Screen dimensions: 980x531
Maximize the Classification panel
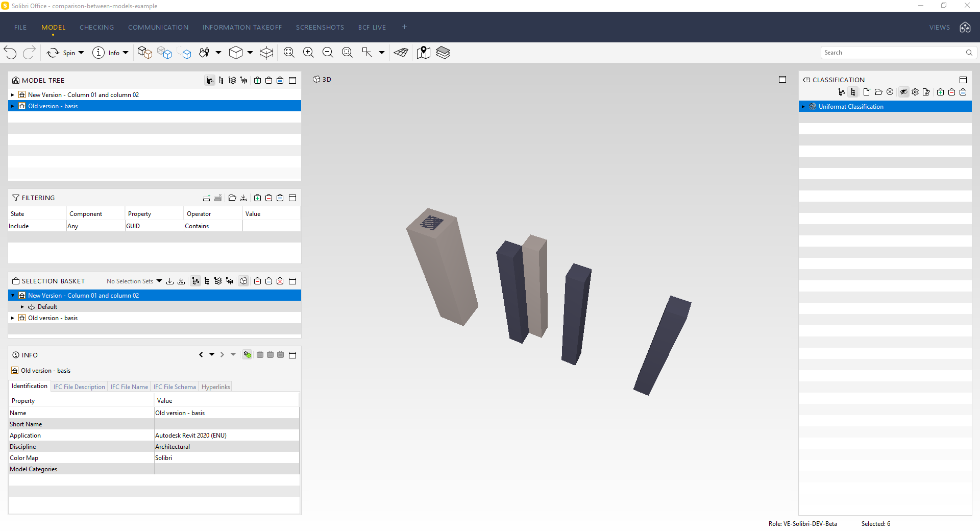coord(963,80)
